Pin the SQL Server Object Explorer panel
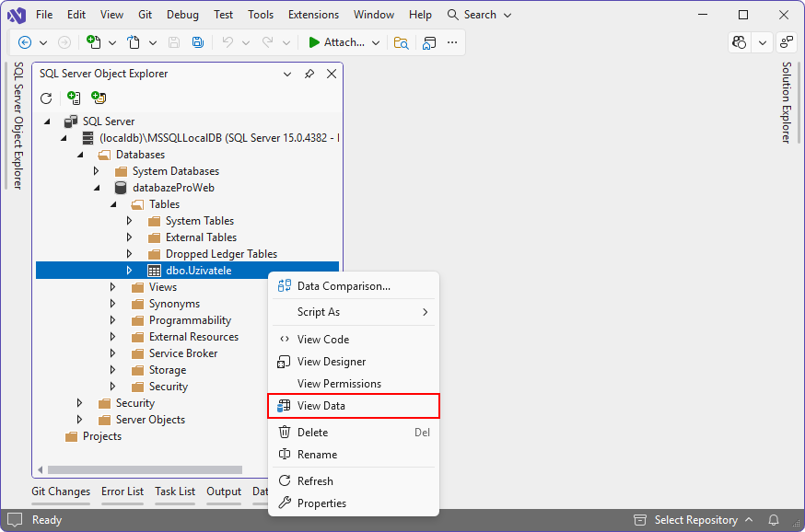 [309, 74]
